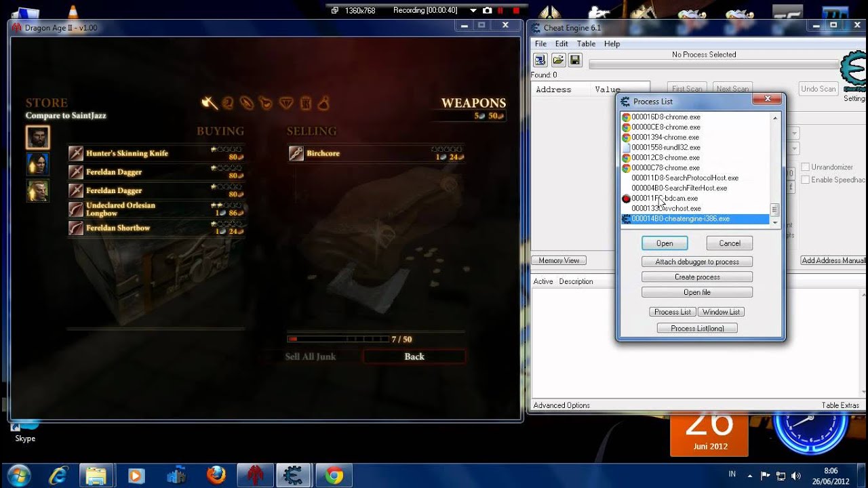Click the Memory View button

click(x=559, y=260)
